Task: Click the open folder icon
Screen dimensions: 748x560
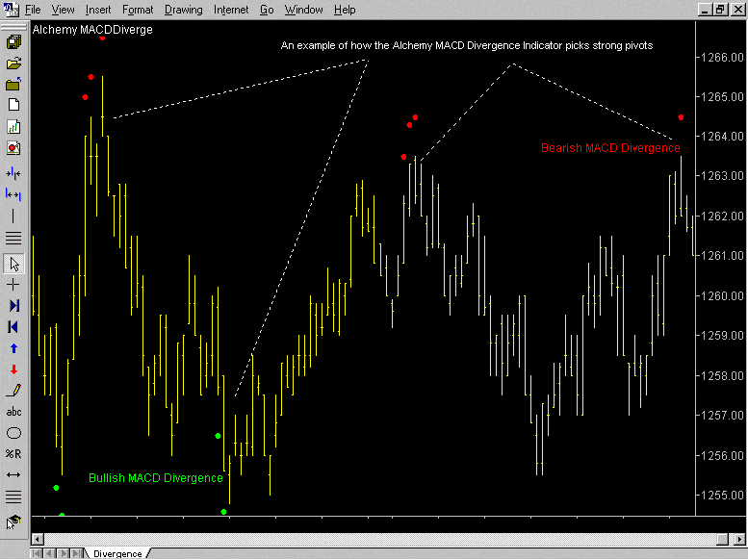Action: click(x=13, y=64)
